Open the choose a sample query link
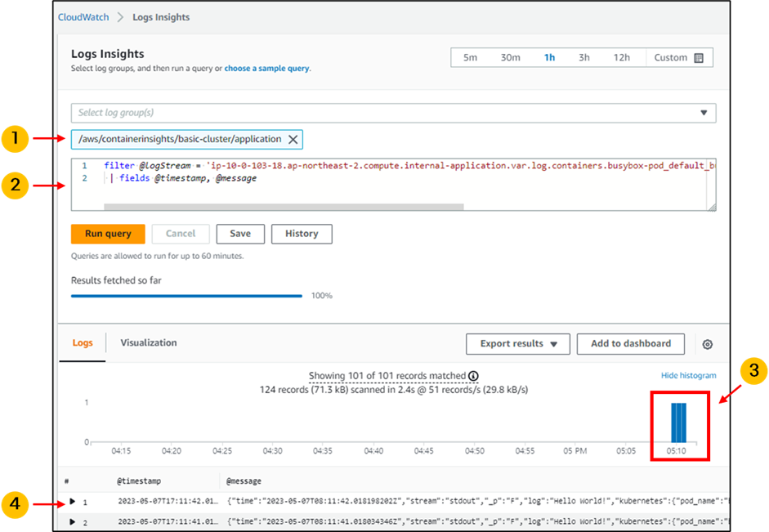Screen dimensions: 769x532 click(266, 68)
